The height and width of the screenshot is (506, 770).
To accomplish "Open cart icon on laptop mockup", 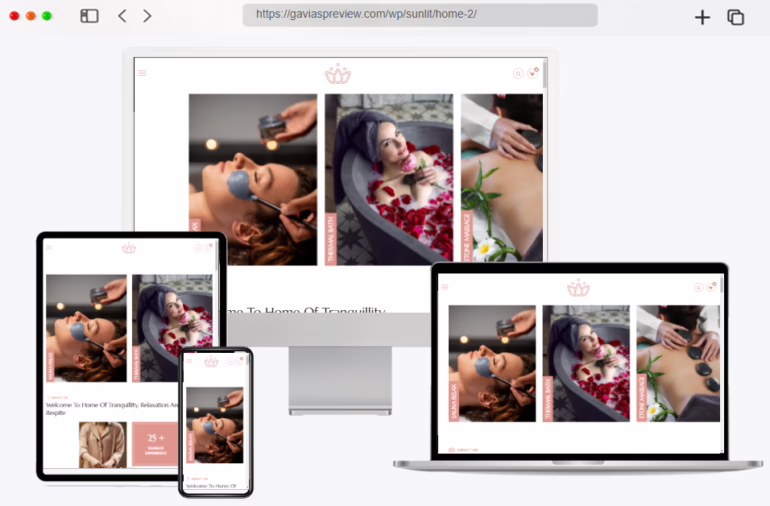I will click(711, 287).
